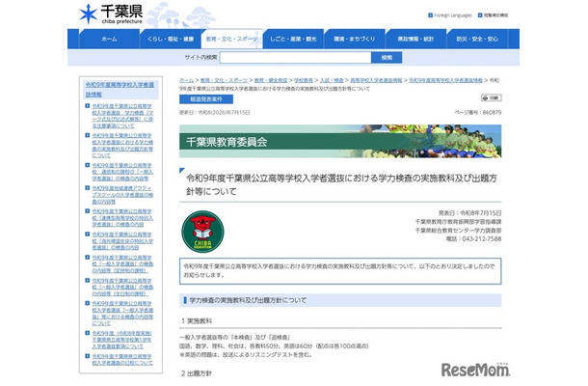Select the ホーム navigation tab
Screen dimensions: 588x386
point(109,39)
